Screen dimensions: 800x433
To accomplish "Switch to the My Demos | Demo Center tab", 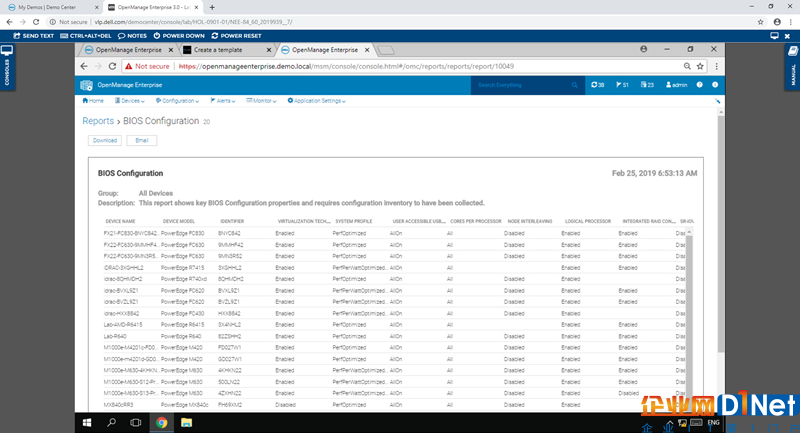I will tap(51, 7).
